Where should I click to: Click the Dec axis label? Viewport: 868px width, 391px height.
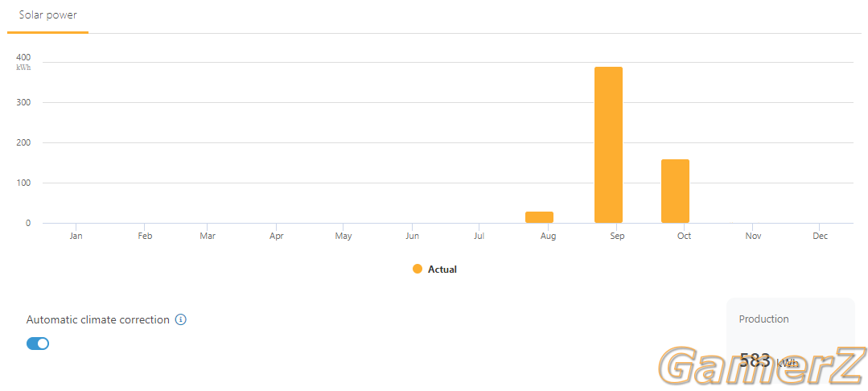pyautogui.click(x=820, y=237)
